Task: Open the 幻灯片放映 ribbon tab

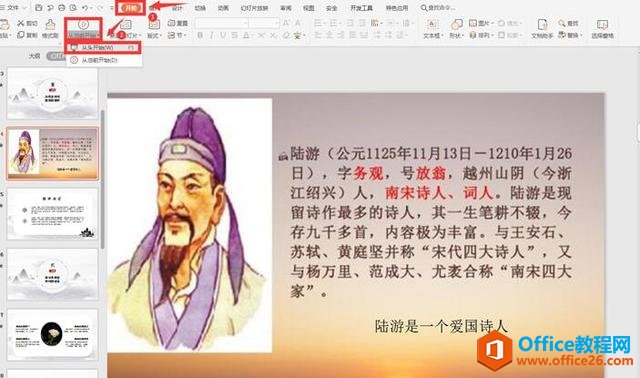Action: (254, 8)
